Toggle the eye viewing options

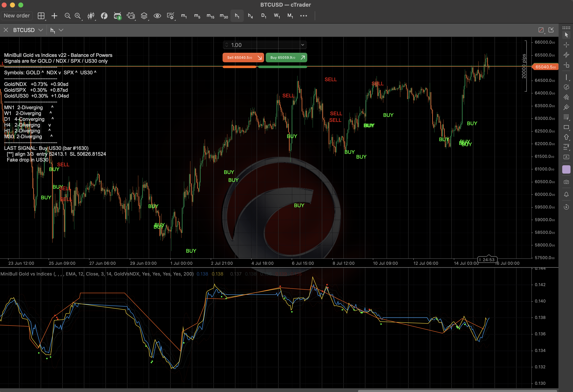click(x=157, y=16)
